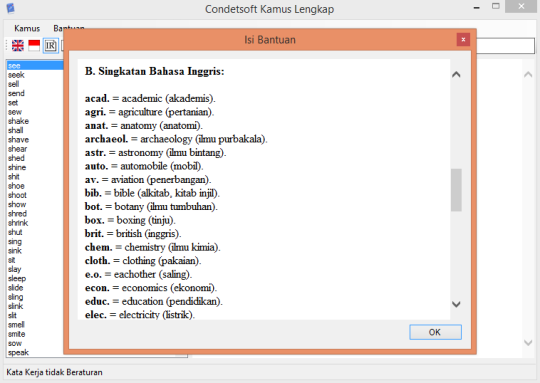540x383 pixels.
Task: Select the word 'slide' in the list
Action: pos(15,288)
